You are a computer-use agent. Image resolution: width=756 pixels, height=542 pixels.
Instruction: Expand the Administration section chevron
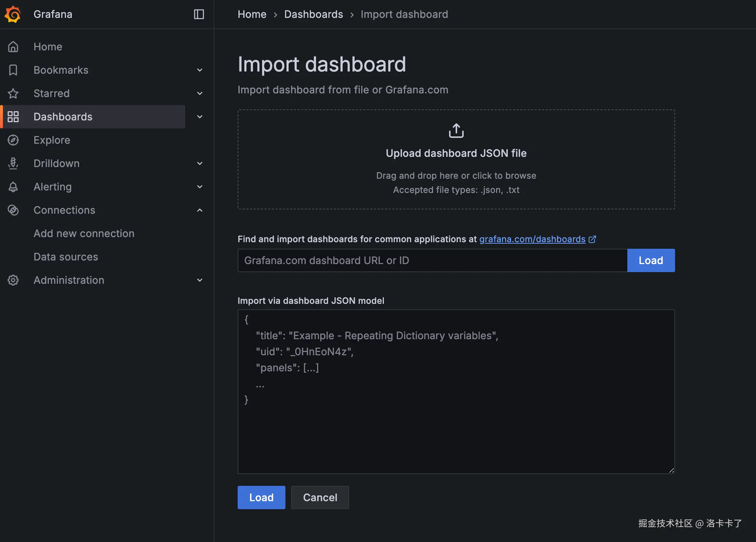pyautogui.click(x=200, y=280)
